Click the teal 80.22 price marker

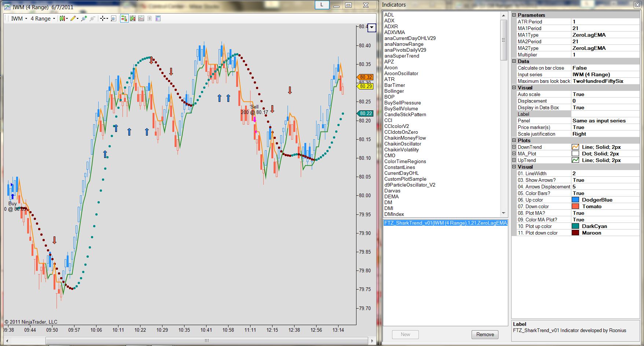pos(365,114)
